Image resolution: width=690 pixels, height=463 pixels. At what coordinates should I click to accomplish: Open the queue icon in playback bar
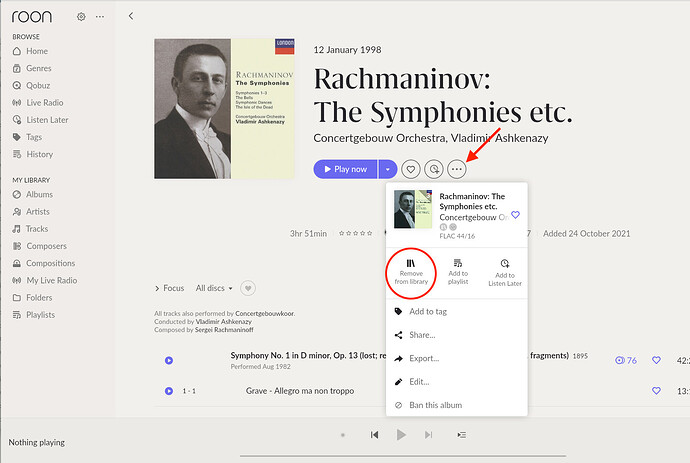461,435
